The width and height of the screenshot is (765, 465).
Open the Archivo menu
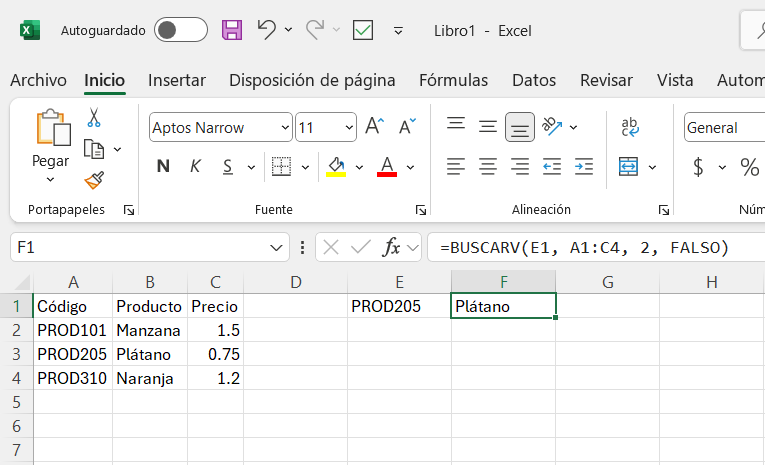pos(39,80)
